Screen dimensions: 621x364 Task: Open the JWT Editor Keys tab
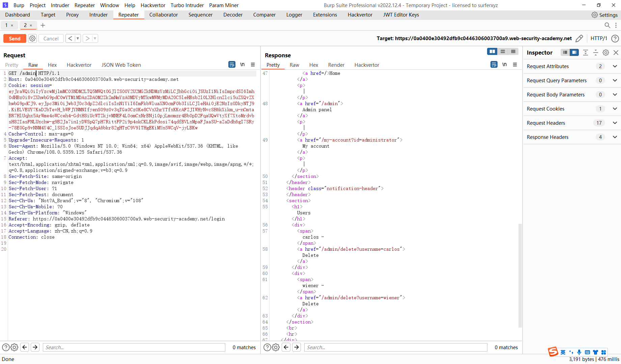pyautogui.click(x=401, y=15)
